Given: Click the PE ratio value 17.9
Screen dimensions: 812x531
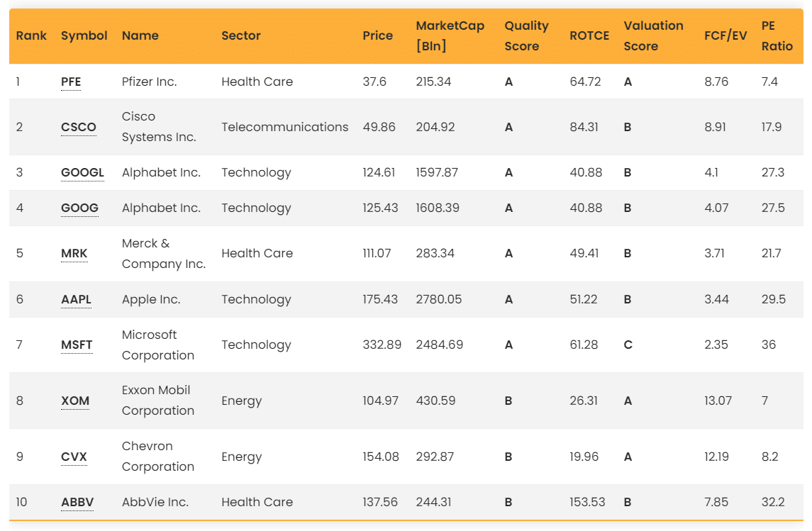Looking at the screenshot, I should tap(772, 128).
